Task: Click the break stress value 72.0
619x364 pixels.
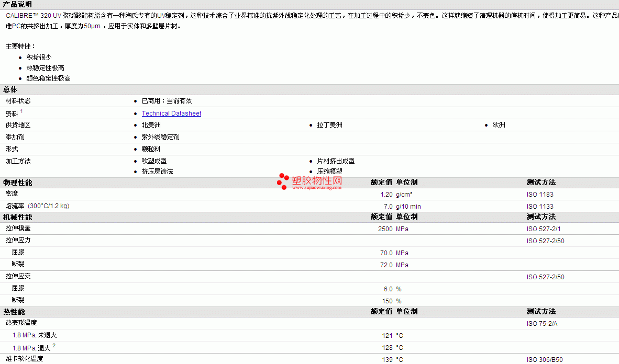Action: point(386,265)
